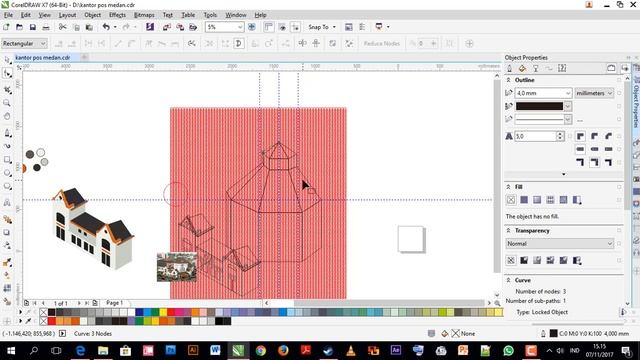This screenshot has width=640, height=360.
Task: Click the Publish to PDF icon
Action: point(193,27)
